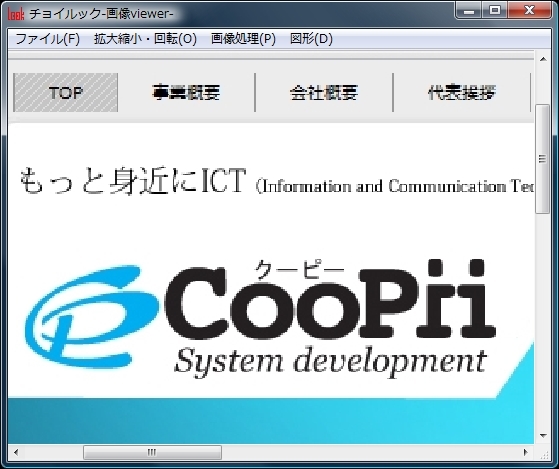Click the horizontal scrollbar right arrow
The width and height of the screenshot is (559, 469).
click(x=525, y=452)
